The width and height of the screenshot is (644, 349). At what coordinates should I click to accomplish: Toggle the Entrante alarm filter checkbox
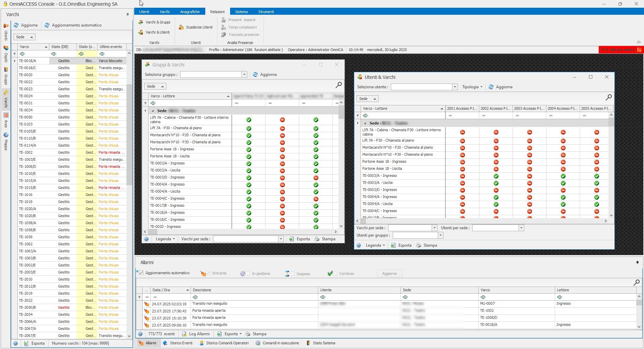pos(208,273)
